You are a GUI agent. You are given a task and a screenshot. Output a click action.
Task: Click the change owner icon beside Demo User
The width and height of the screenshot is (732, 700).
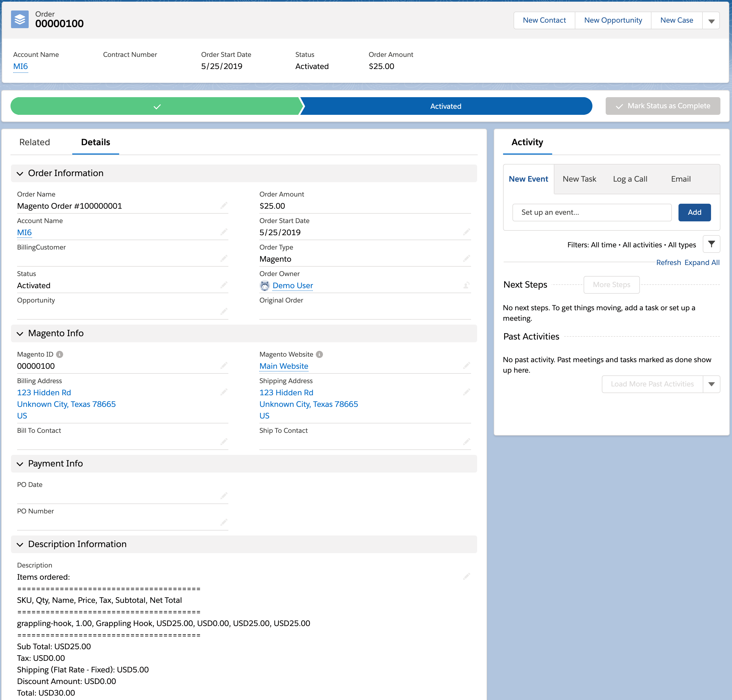[x=466, y=285]
